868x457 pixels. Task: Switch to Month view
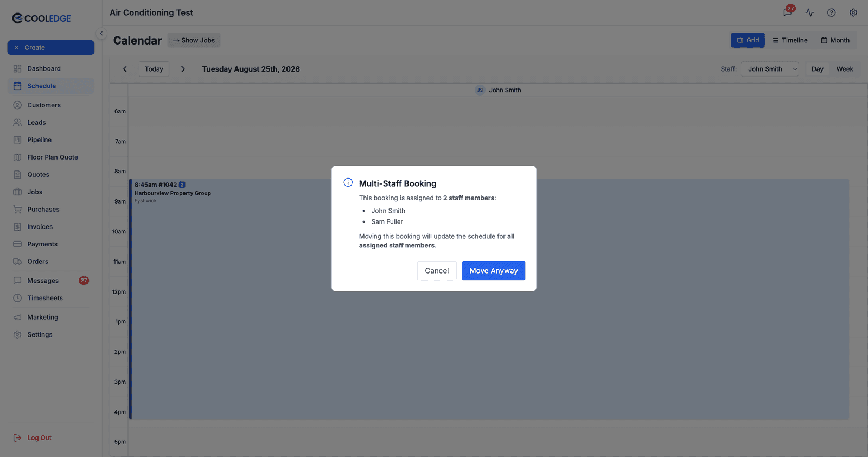(835, 40)
